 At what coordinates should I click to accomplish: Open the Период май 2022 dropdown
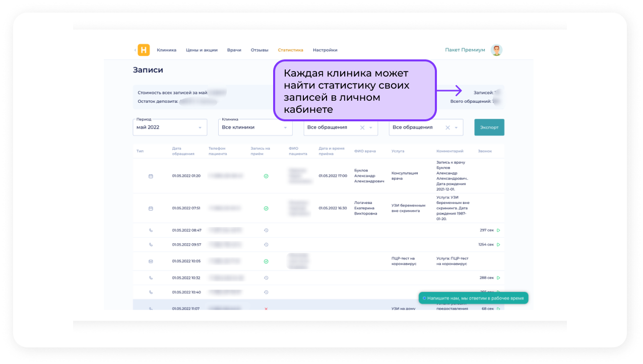click(x=170, y=127)
